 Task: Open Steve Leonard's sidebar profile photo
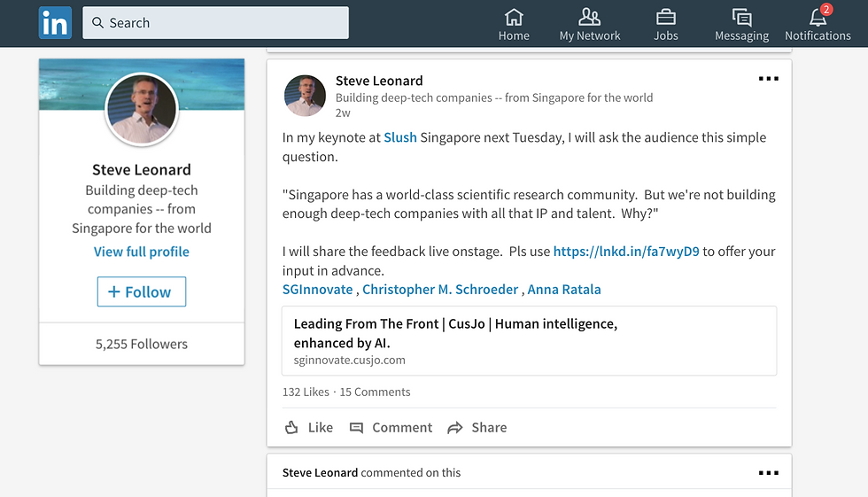142,109
